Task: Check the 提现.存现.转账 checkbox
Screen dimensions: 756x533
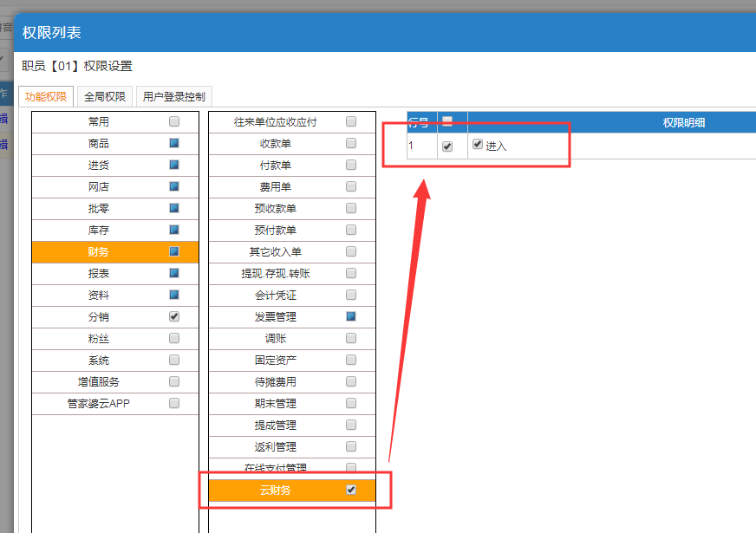Action: pos(351,273)
